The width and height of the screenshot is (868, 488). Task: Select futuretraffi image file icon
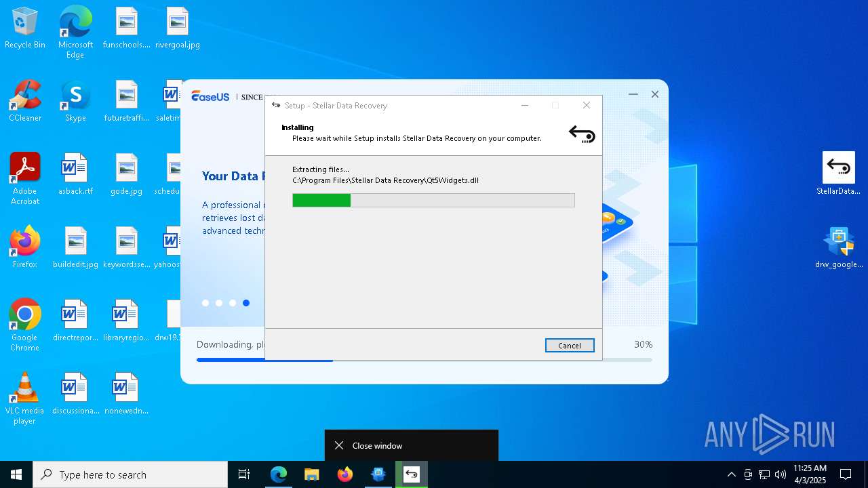point(126,102)
